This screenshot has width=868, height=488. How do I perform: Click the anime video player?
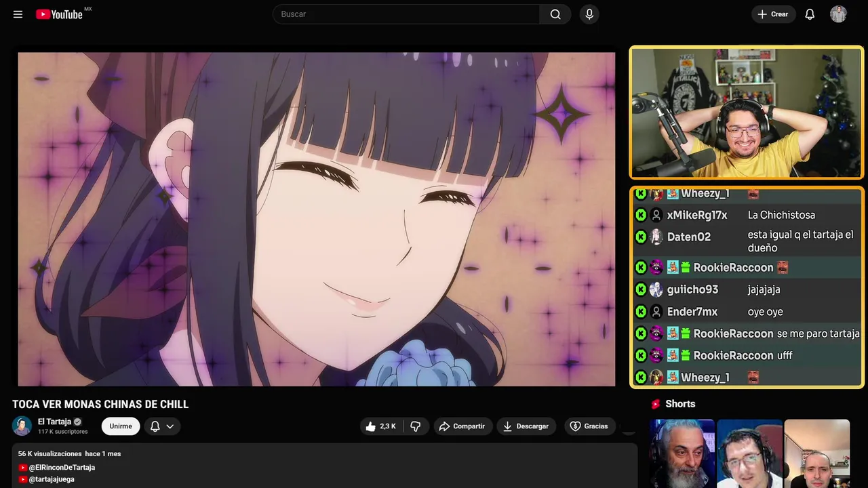(x=317, y=219)
